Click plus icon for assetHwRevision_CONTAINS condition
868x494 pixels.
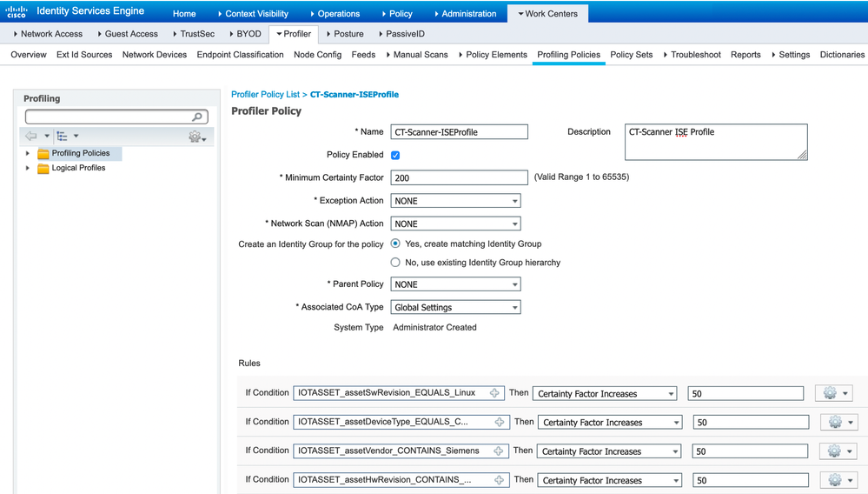499,479
